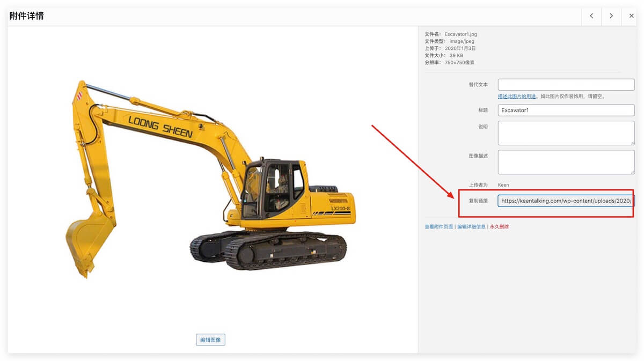644x361 pixels.
Task: Click the 复制链接 field label
Action: [x=478, y=201]
